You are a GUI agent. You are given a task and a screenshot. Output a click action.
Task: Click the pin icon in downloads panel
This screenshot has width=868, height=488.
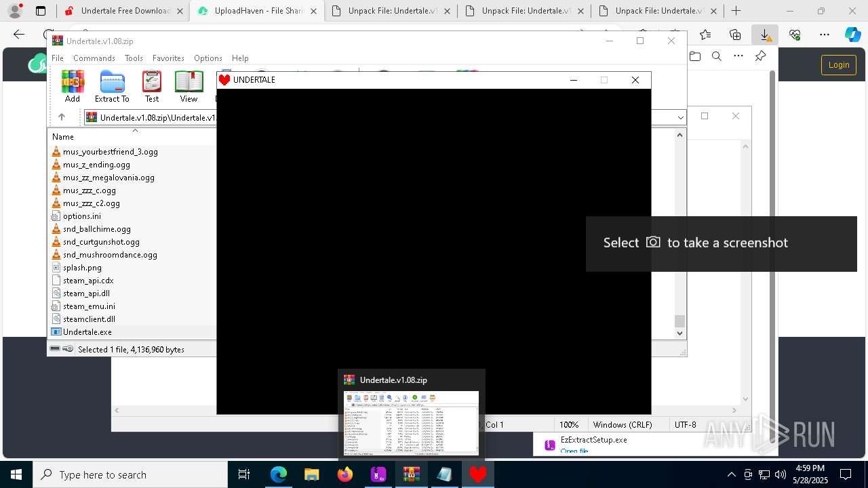[x=760, y=57]
